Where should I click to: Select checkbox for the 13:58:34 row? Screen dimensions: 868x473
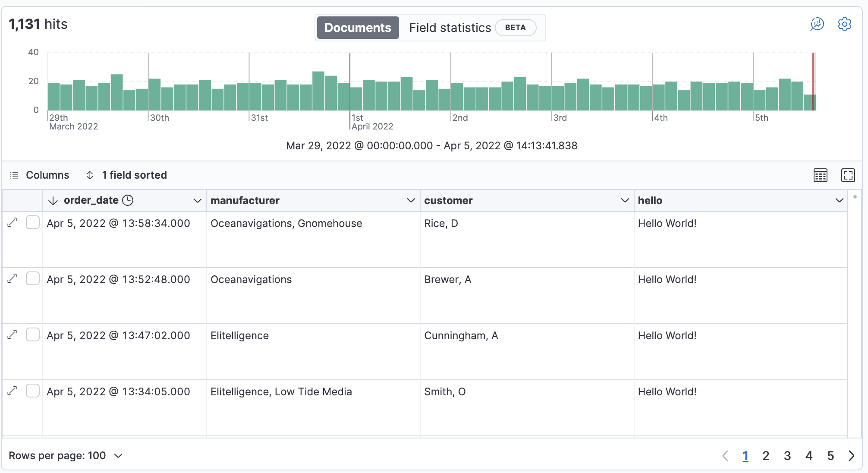(x=33, y=223)
